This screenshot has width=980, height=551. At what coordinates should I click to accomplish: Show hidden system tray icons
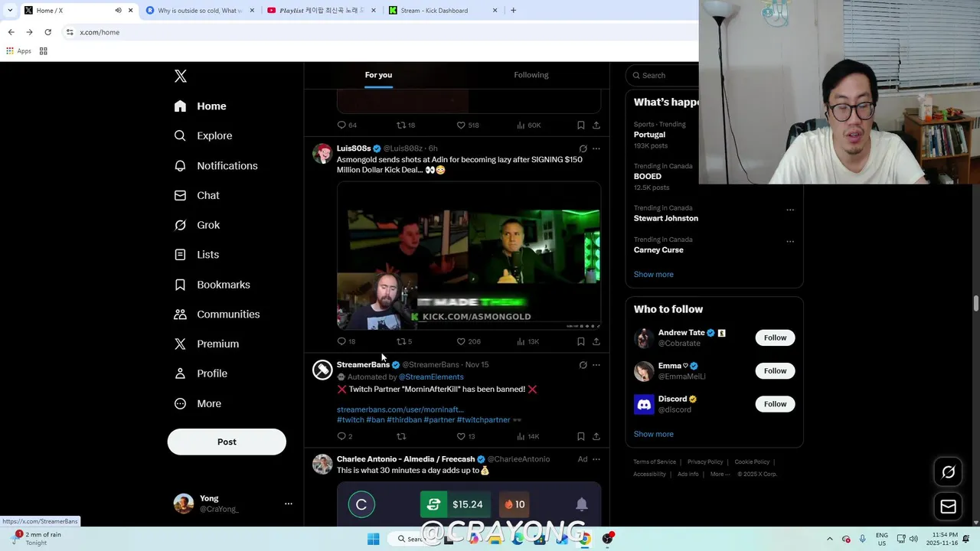coord(830,539)
